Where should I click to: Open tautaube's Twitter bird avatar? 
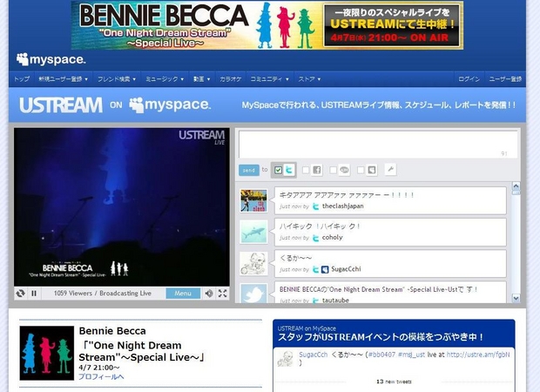pos(253,294)
